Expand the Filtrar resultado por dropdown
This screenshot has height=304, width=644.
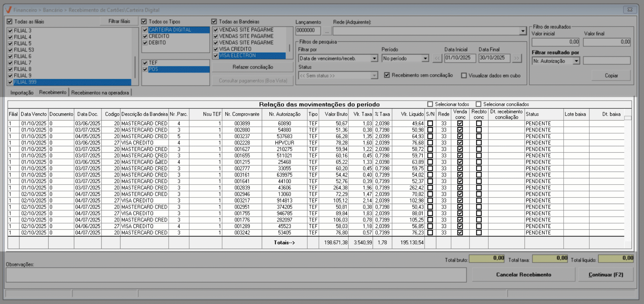[x=576, y=61]
